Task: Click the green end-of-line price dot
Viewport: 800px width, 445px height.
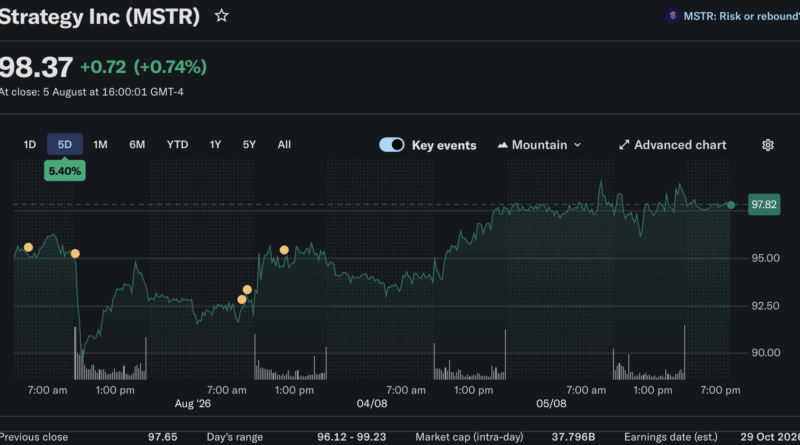Action: click(731, 205)
